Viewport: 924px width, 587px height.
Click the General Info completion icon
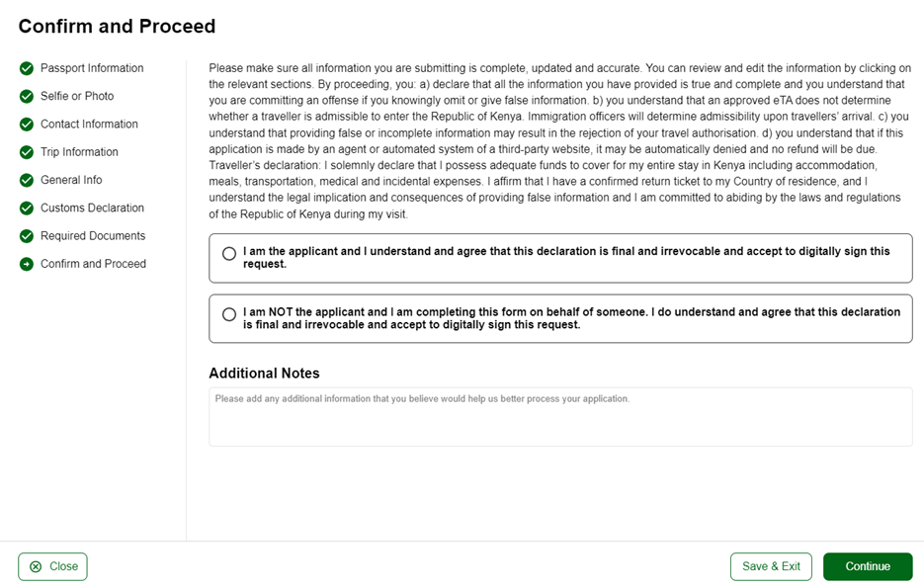click(x=25, y=180)
